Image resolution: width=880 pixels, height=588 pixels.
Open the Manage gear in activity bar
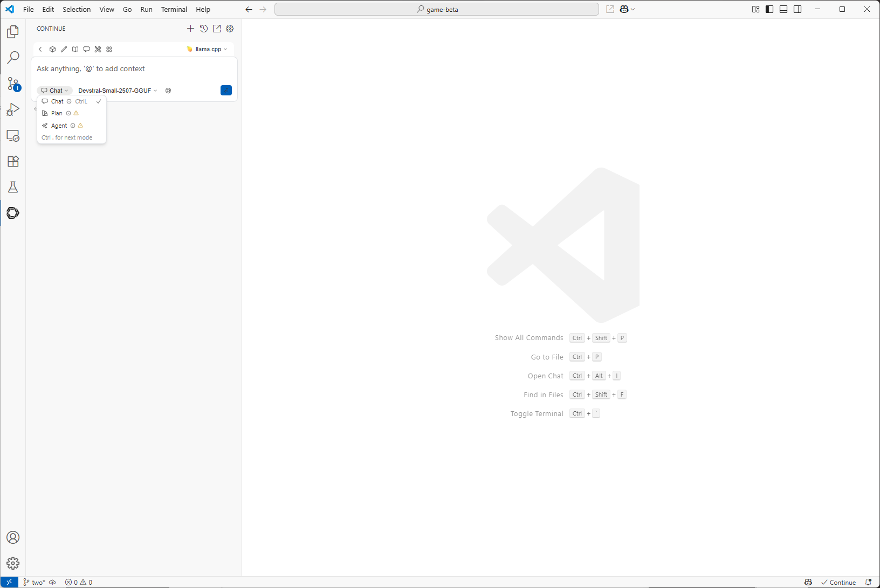pos(13,563)
